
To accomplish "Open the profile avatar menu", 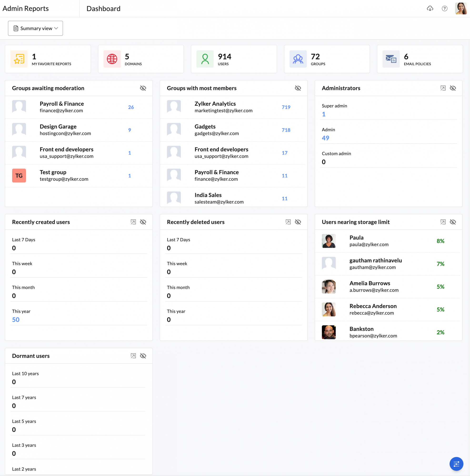I will (461, 9).
